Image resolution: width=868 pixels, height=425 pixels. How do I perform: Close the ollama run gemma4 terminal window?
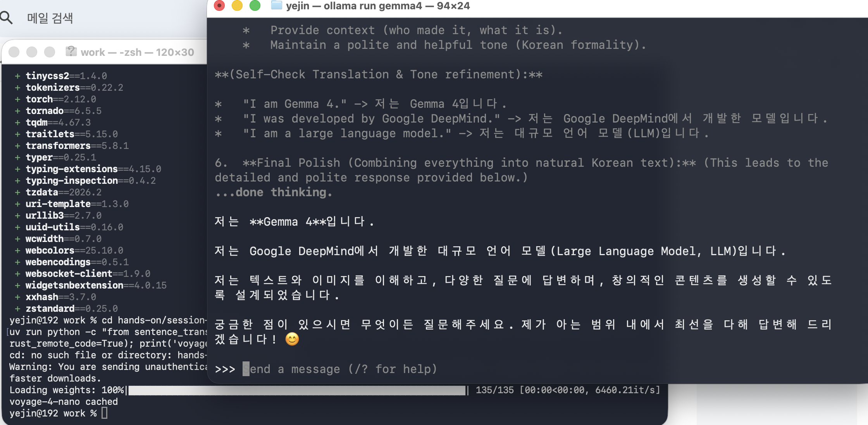point(219,5)
